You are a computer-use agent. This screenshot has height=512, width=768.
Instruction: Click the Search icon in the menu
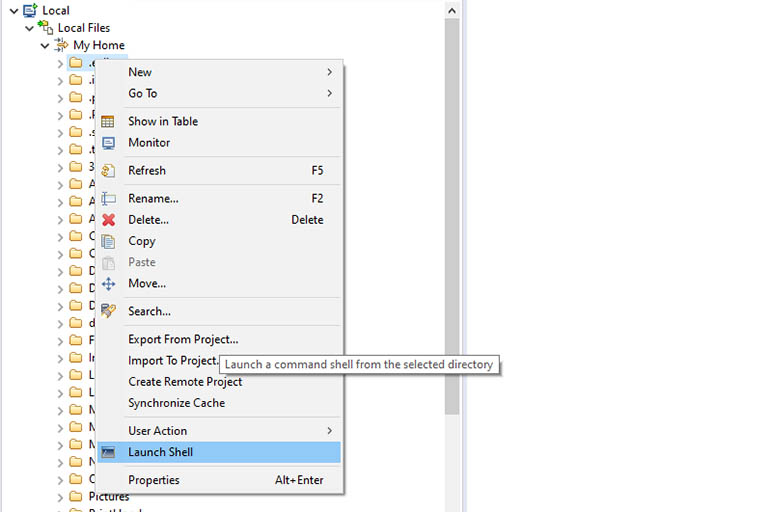coord(108,311)
